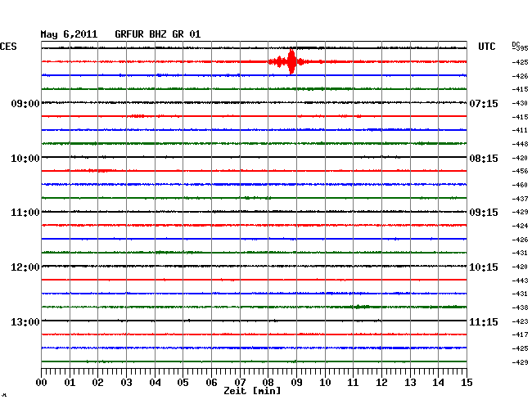Click the DC offset value '-411'
The width and height of the screenshot is (532, 404).
click(x=520, y=130)
